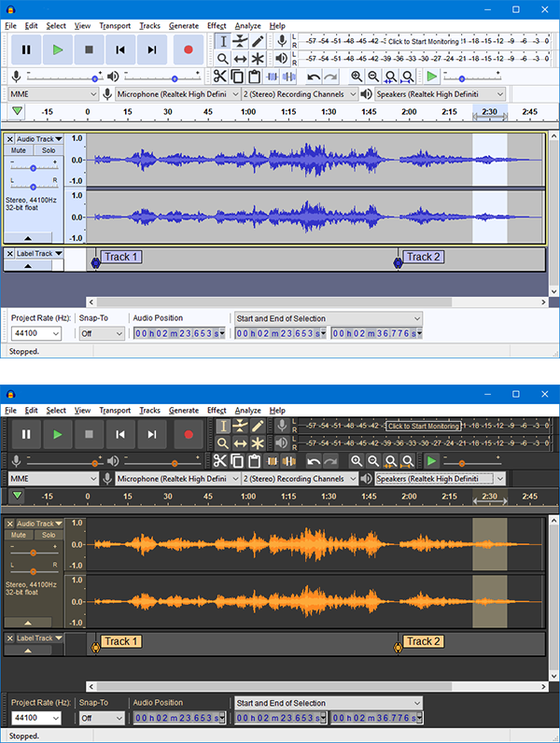This screenshot has width=560, height=743.
Task: Click Pause in the light-theme Audacity window
Action: pyautogui.click(x=26, y=49)
